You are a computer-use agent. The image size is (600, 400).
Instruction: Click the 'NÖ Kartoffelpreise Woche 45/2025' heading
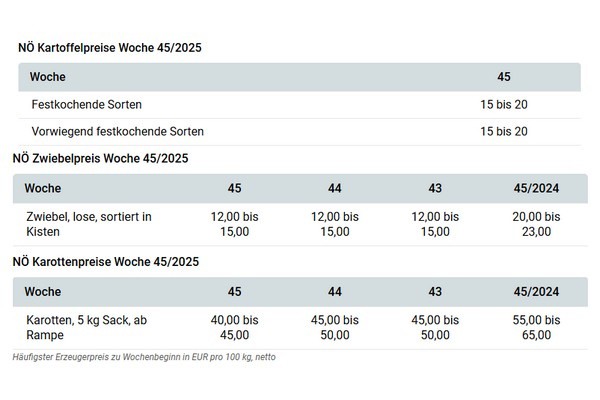pos(112,48)
